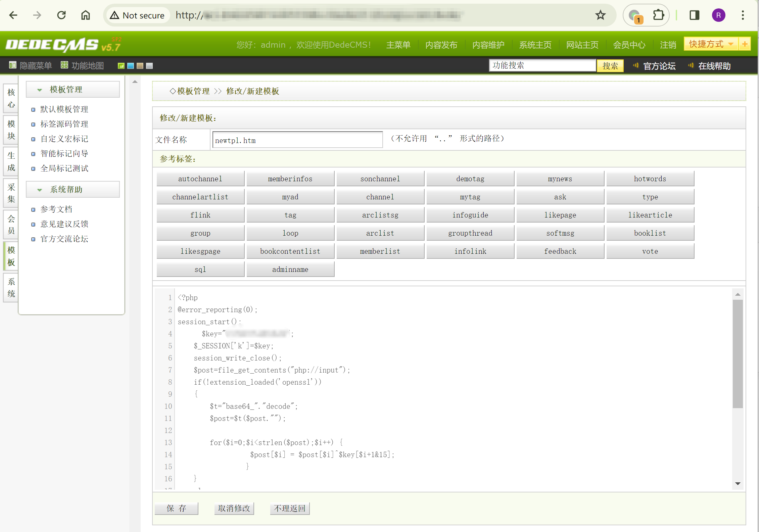Open the official forum link (官方论坛)
The height and width of the screenshot is (532, 759).
click(659, 66)
